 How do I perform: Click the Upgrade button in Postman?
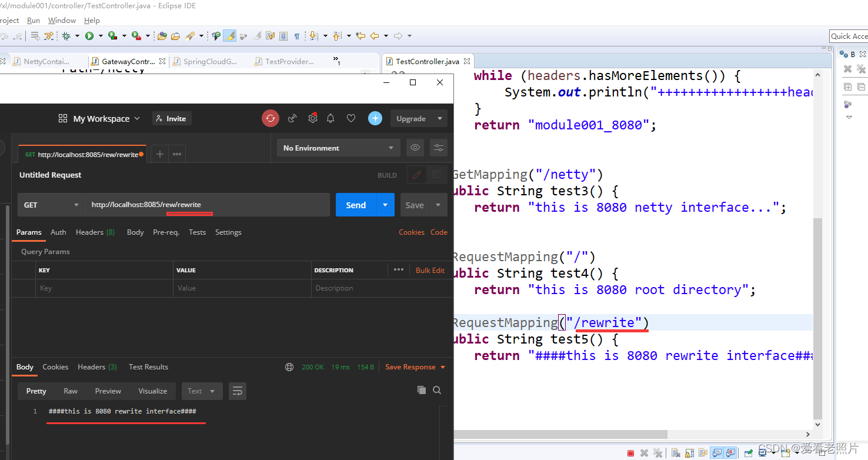coord(411,118)
